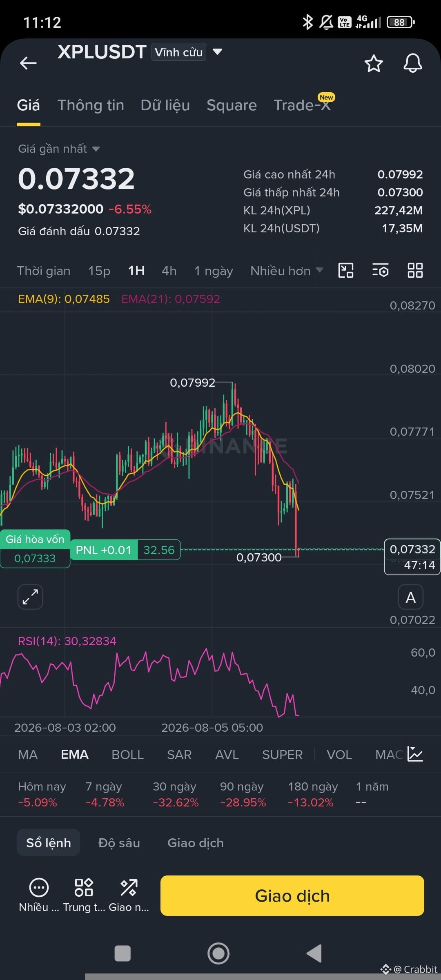Viewport: 441px width, 980px height.
Task: Tap the 180 ngày -13.02% change
Action: [x=313, y=794]
